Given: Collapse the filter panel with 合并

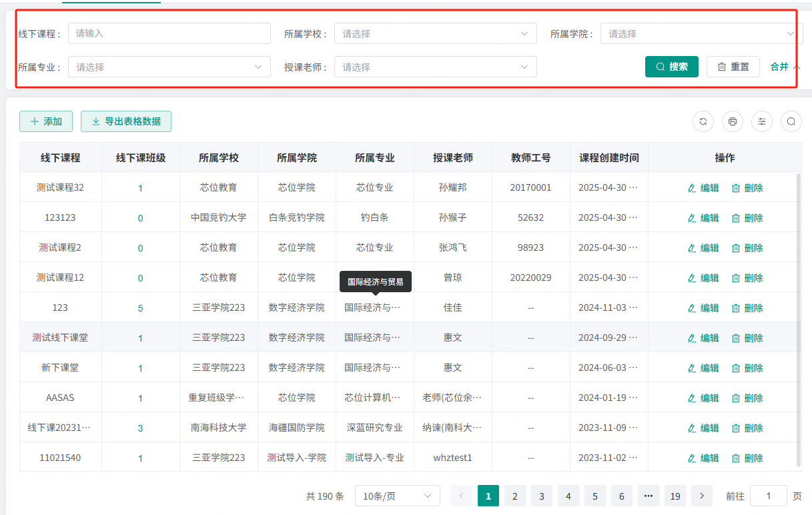Looking at the screenshot, I should tap(785, 67).
